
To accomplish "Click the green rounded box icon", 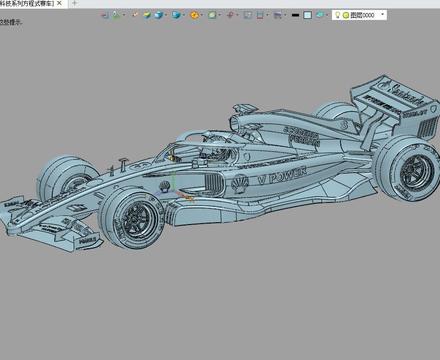I will pyautogui.click(x=212, y=15).
